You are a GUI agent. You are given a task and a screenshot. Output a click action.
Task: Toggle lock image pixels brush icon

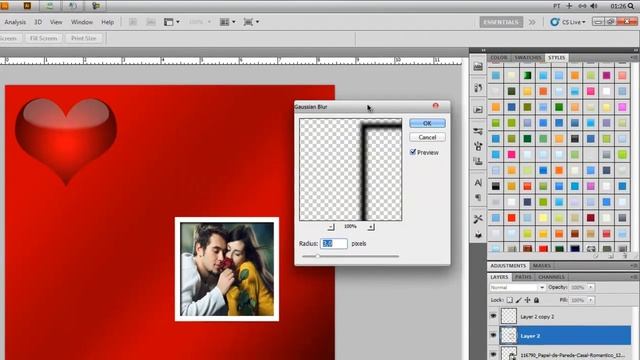tap(518, 300)
